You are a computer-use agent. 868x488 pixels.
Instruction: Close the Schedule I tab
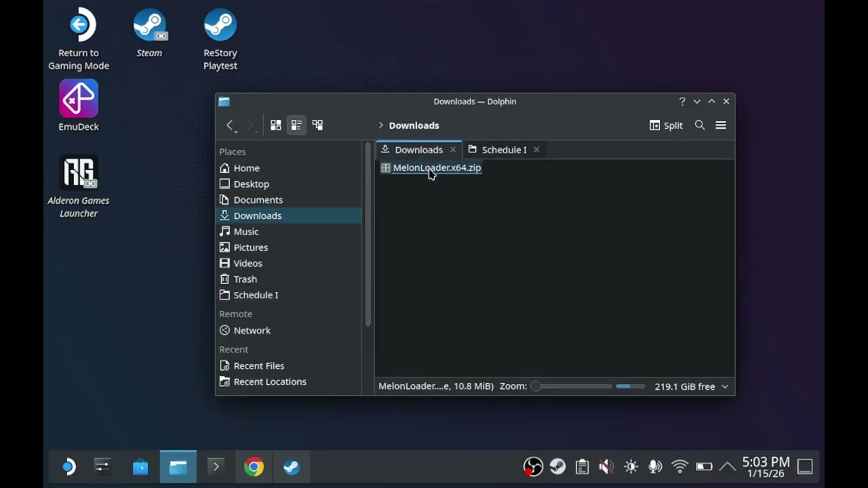pyautogui.click(x=536, y=150)
